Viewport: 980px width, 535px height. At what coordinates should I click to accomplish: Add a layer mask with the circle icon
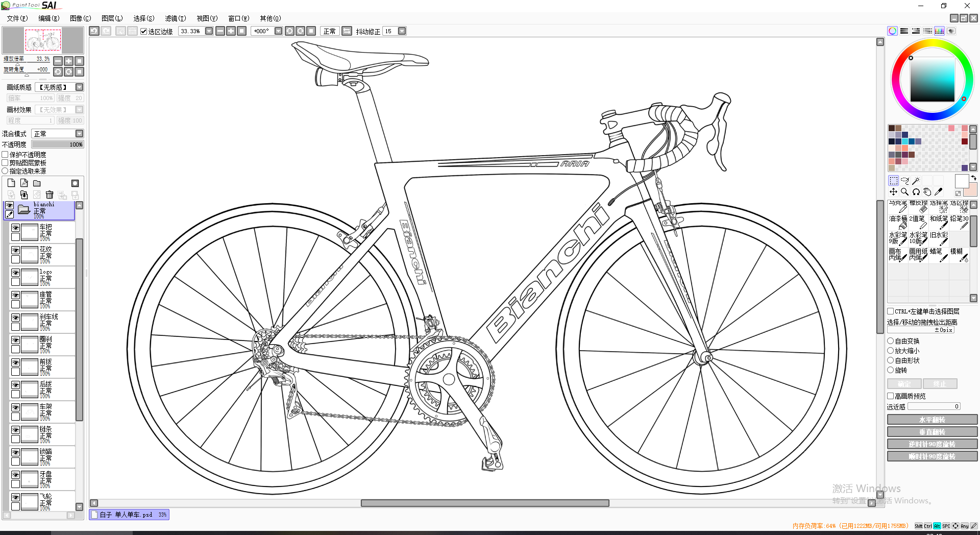pyautogui.click(x=75, y=183)
